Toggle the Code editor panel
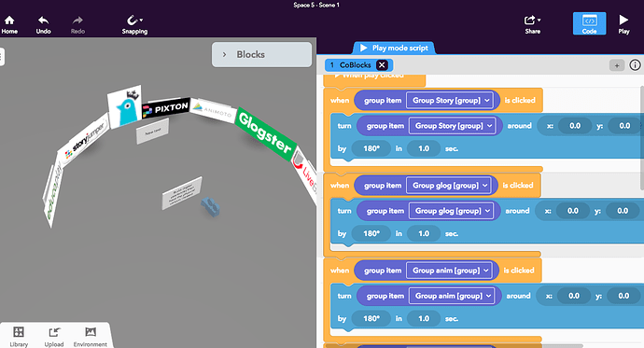644x348 pixels. pyautogui.click(x=589, y=24)
